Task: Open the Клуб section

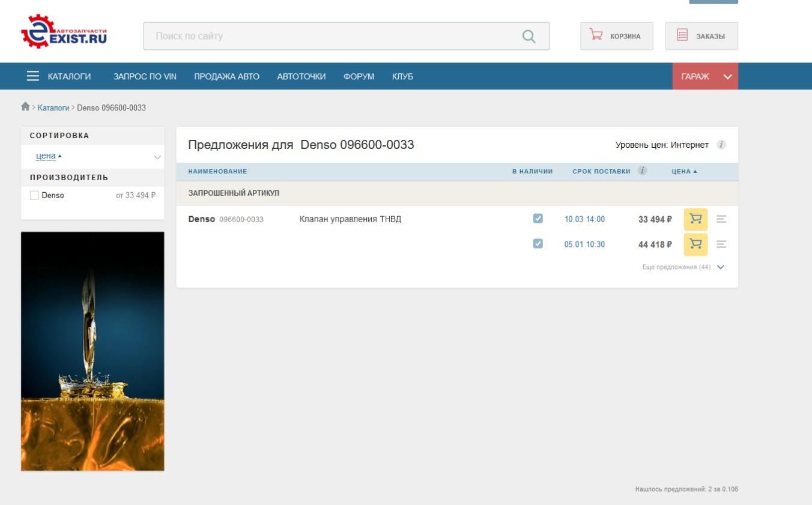Action: point(402,76)
